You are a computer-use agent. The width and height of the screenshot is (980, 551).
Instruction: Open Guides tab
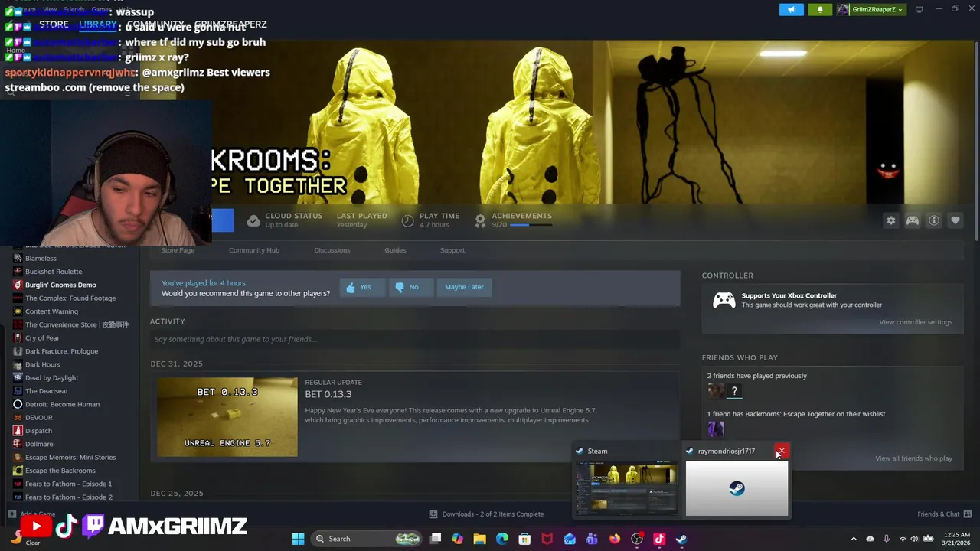(x=395, y=250)
